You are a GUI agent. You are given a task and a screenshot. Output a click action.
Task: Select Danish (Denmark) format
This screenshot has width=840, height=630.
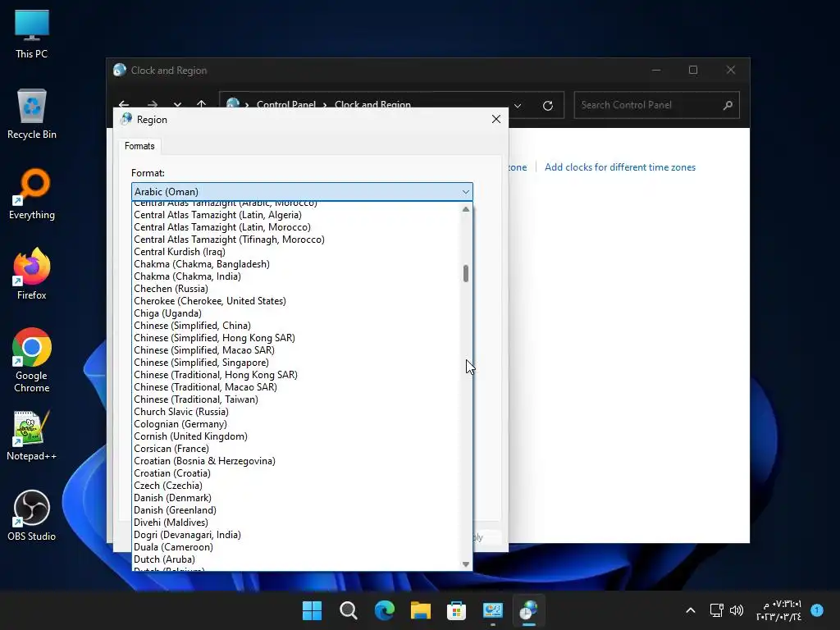(296, 498)
